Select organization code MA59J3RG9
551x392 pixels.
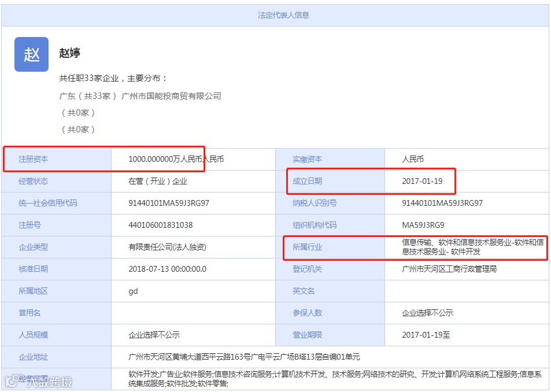tap(423, 225)
